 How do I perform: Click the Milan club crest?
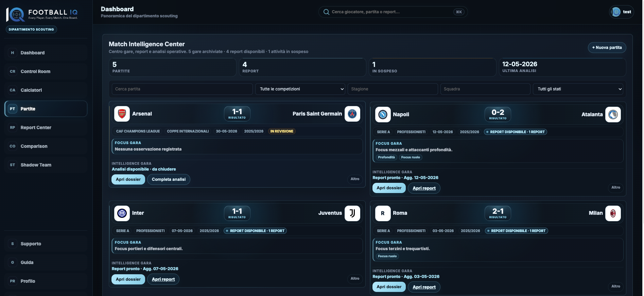click(613, 213)
